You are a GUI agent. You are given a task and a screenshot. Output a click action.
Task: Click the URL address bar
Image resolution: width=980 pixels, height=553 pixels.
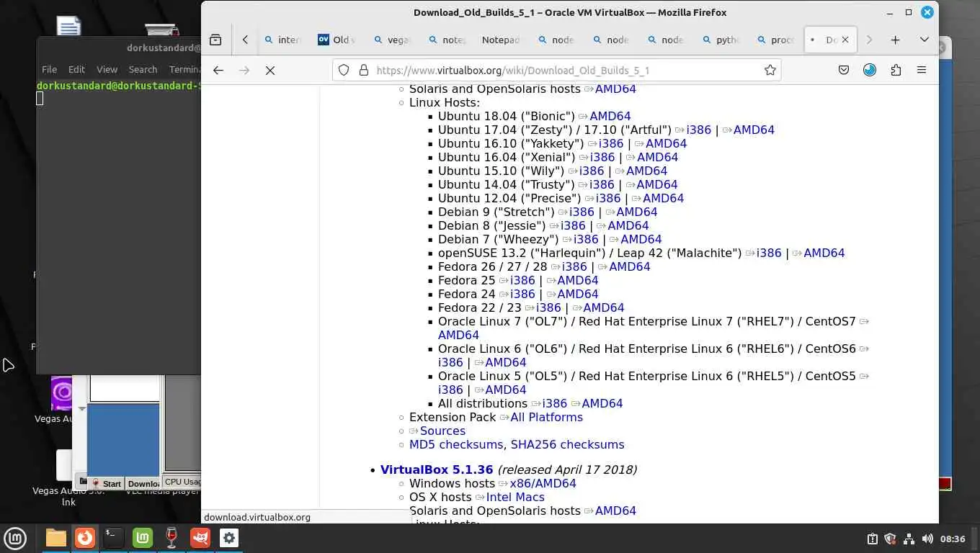556,70
